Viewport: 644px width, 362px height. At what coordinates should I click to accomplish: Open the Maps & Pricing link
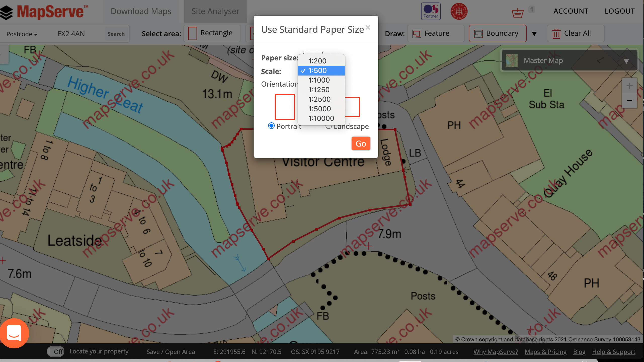coord(545,352)
